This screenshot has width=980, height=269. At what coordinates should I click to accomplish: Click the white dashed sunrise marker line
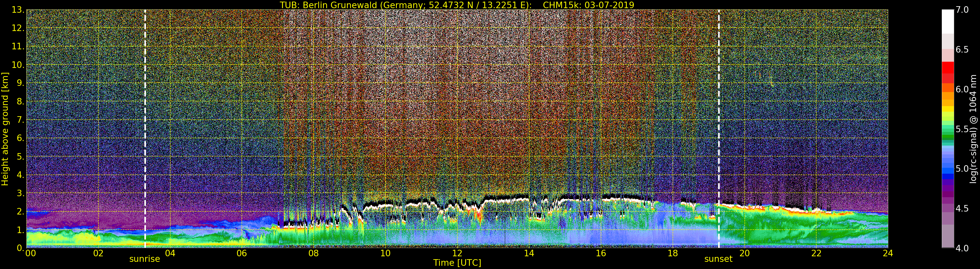[145, 129]
